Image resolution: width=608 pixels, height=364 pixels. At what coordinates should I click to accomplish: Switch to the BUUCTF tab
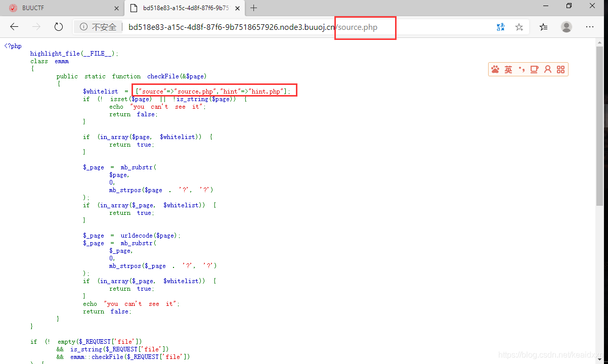(63, 8)
